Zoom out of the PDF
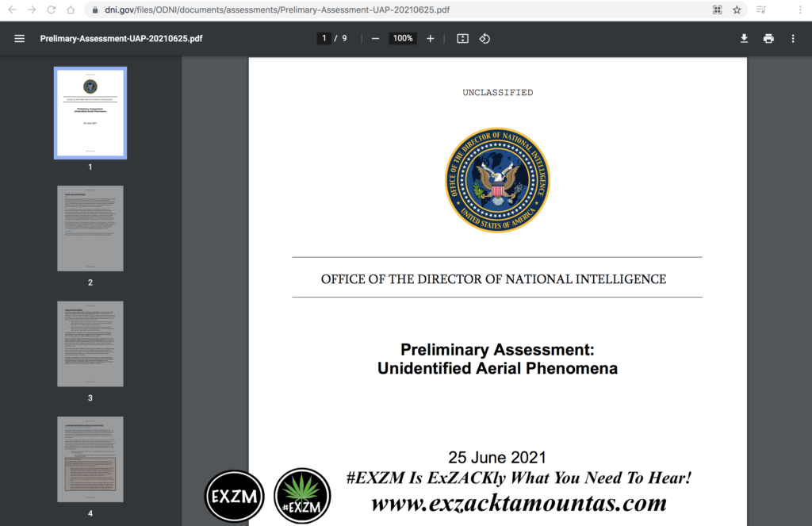Image resolution: width=812 pixels, height=526 pixels. (375, 38)
